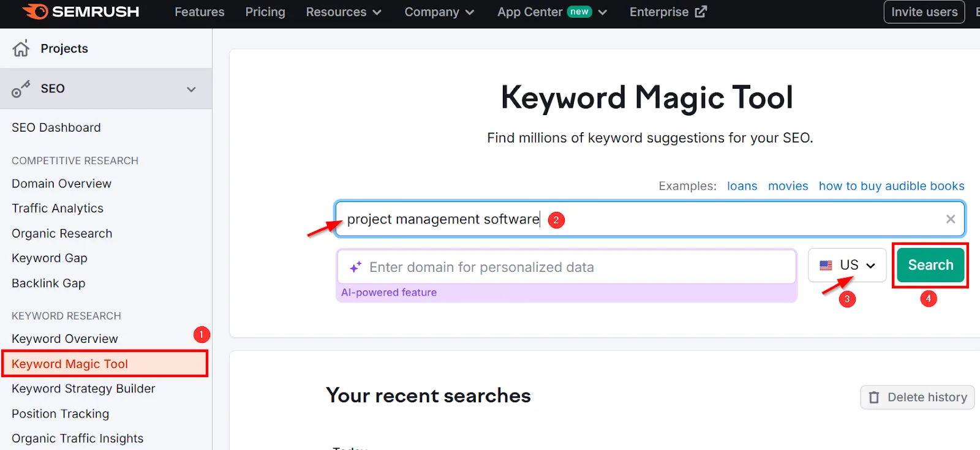Open Projects in the sidebar
The image size is (980, 450).
[64, 48]
